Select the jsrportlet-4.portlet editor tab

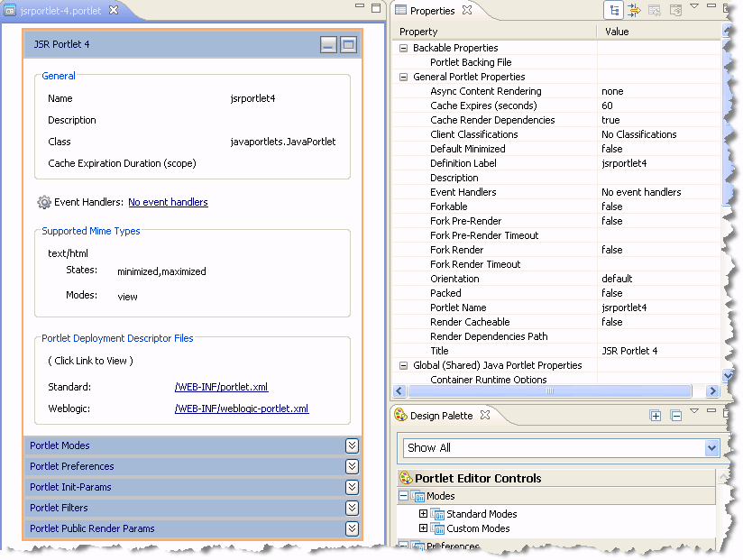coord(60,11)
